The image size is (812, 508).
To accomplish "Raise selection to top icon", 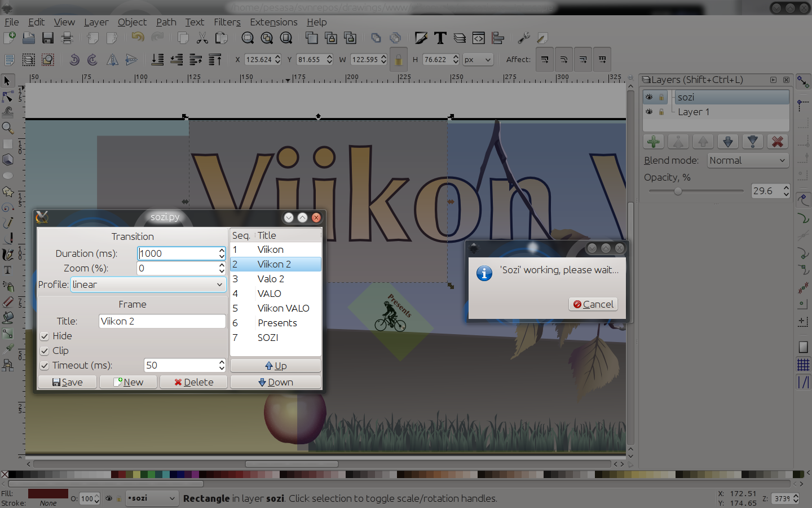I will [x=215, y=59].
